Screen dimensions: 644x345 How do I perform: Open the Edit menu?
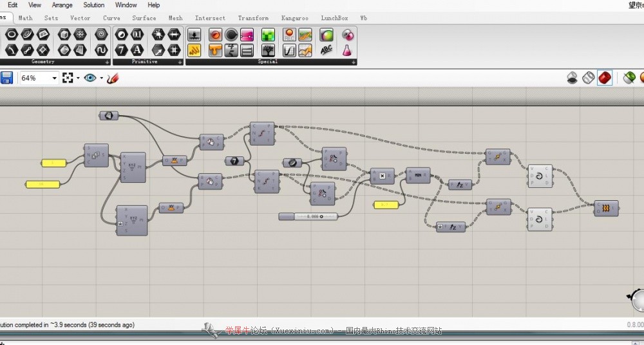[13, 5]
